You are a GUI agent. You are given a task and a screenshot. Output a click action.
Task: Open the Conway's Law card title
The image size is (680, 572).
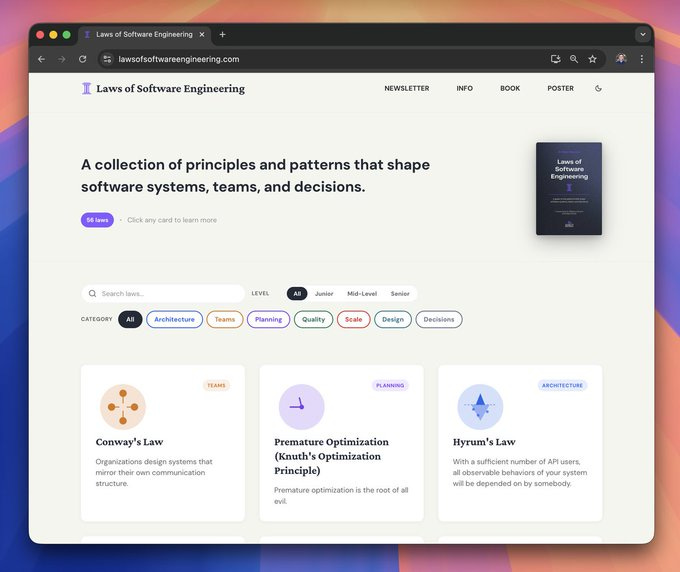(129, 442)
